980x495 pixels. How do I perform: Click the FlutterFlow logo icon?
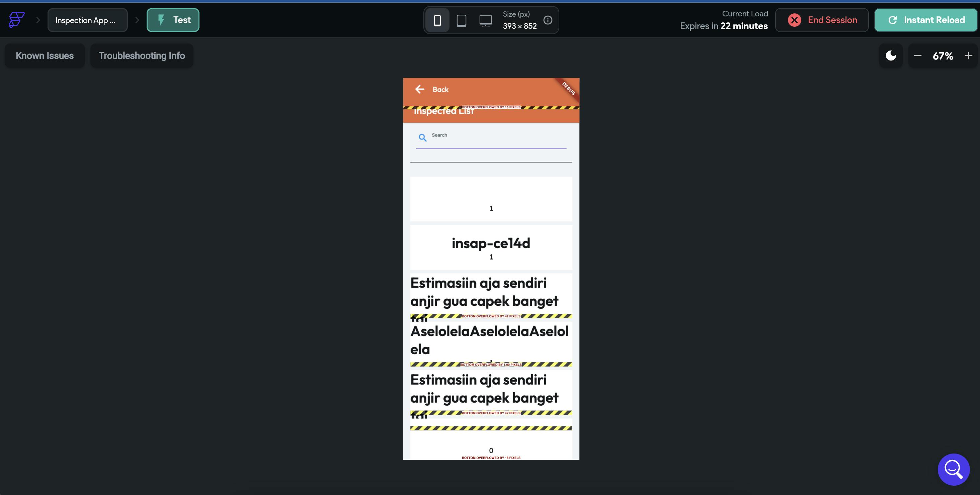click(x=17, y=20)
